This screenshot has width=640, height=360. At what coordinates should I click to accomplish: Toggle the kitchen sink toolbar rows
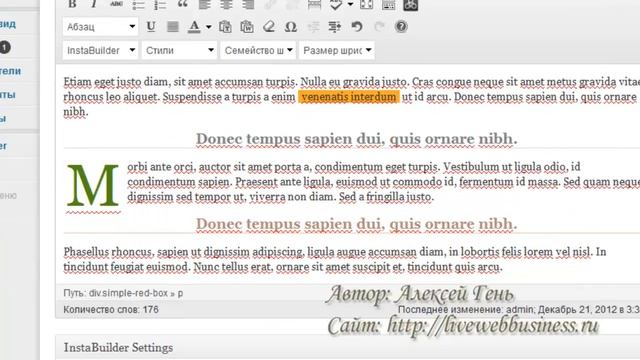click(389, 4)
